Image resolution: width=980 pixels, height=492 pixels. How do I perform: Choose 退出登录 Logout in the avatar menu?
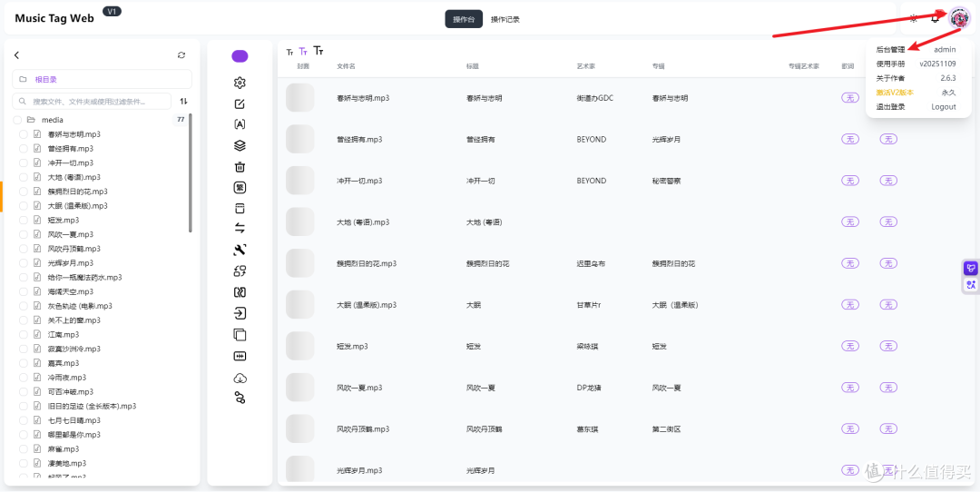916,107
